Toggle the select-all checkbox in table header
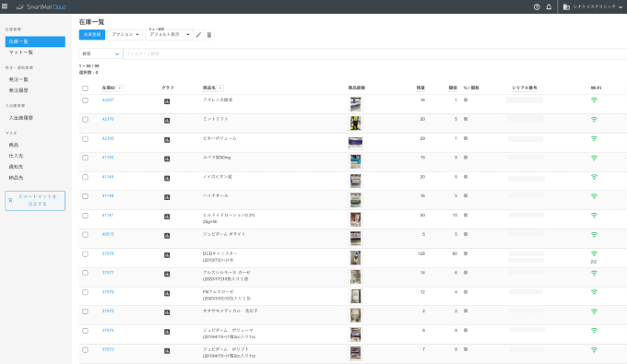The width and height of the screenshot is (627, 364). coord(85,88)
